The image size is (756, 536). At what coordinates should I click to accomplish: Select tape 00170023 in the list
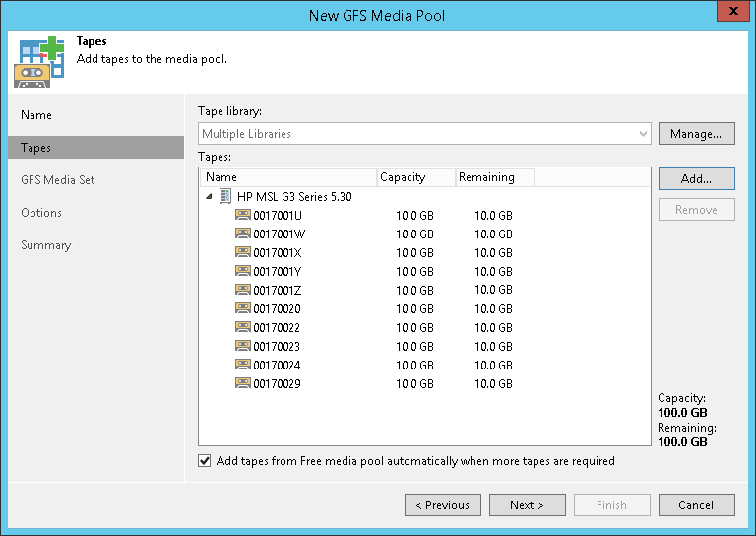(277, 346)
